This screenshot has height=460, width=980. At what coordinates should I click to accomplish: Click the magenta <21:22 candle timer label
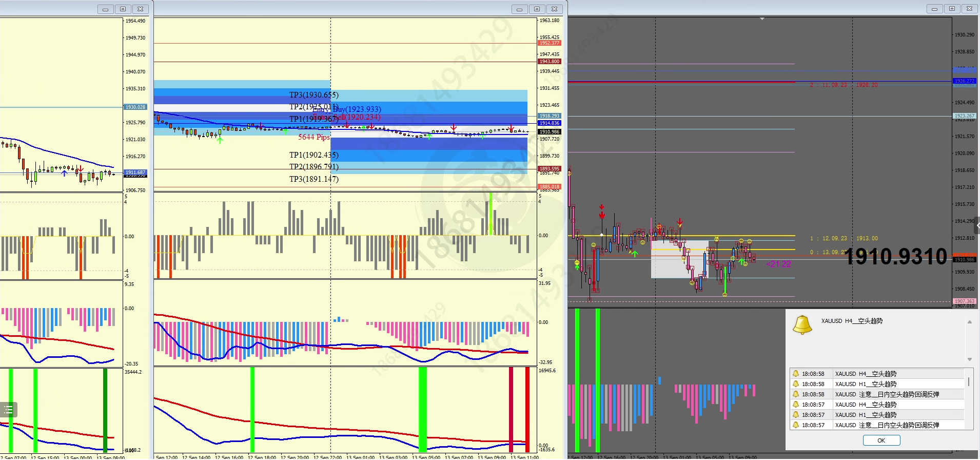point(779,264)
